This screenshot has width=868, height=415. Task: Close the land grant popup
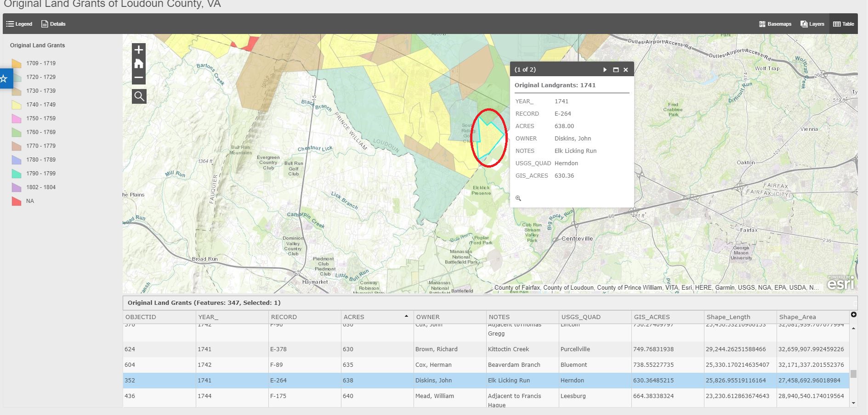(x=625, y=70)
